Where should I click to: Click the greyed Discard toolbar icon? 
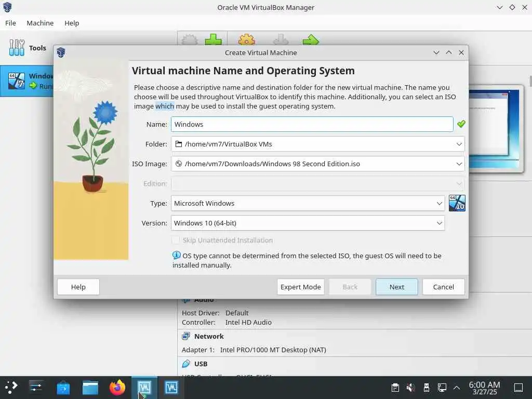(x=281, y=39)
